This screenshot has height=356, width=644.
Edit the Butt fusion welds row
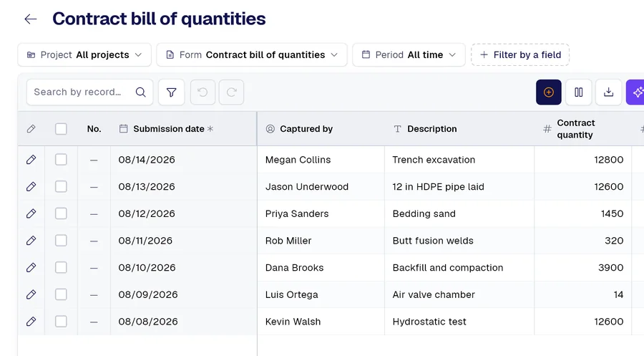point(31,241)
